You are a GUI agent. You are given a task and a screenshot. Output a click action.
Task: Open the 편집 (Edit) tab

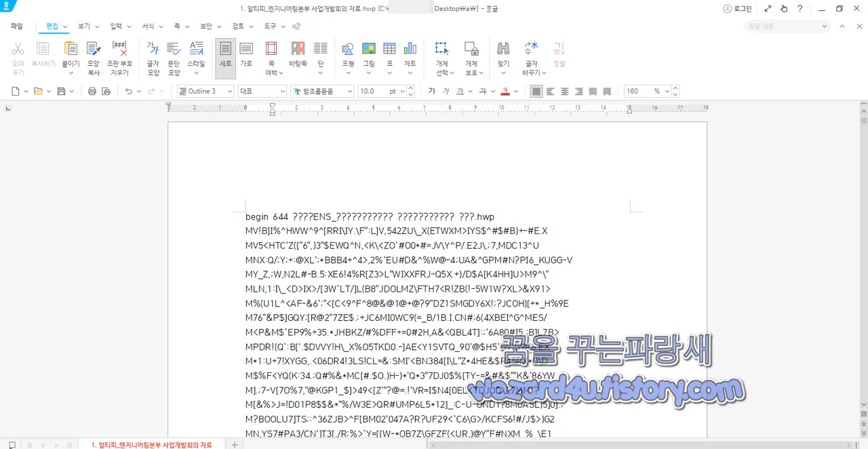point(52,26)
